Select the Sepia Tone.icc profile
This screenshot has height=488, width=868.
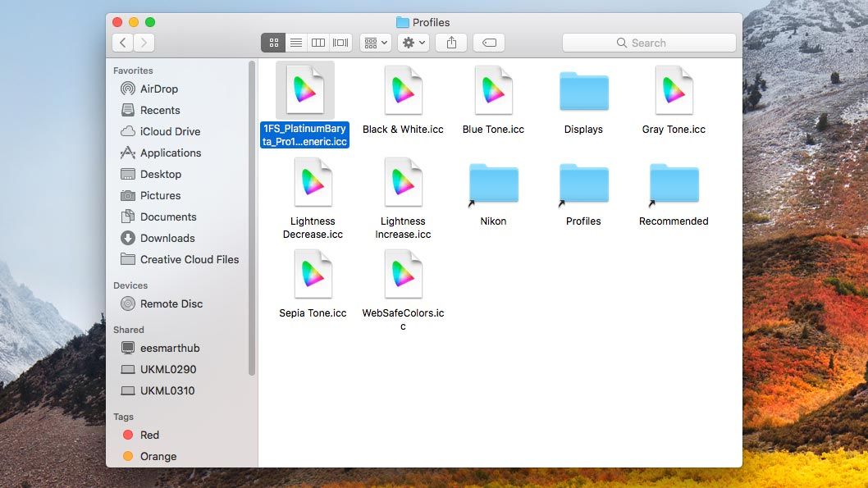313,275
